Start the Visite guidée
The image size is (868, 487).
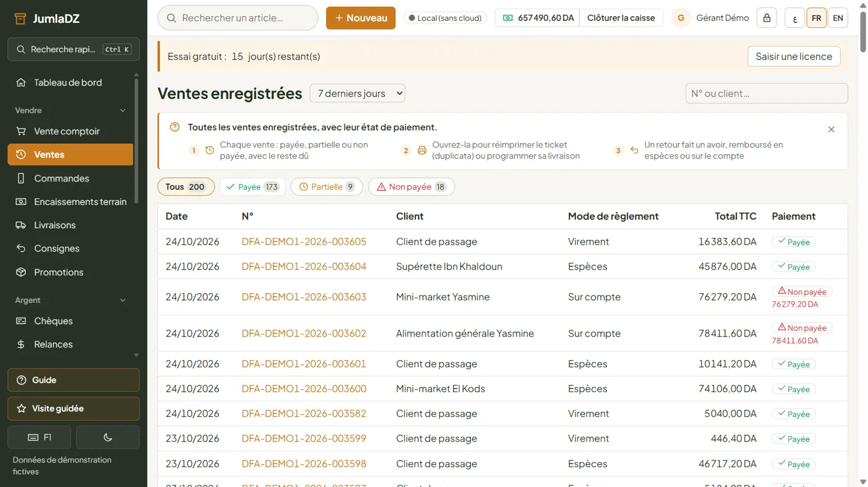point(73,408)
